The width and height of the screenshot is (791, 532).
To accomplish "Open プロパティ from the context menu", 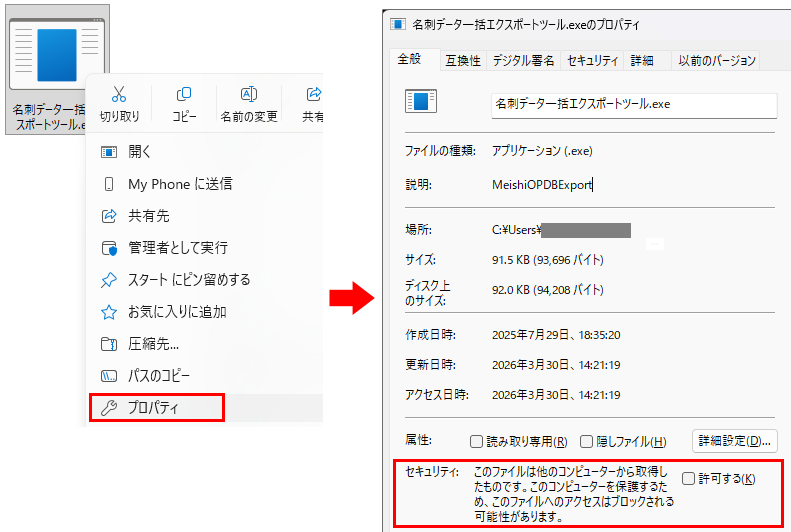I will coord(156,407).
